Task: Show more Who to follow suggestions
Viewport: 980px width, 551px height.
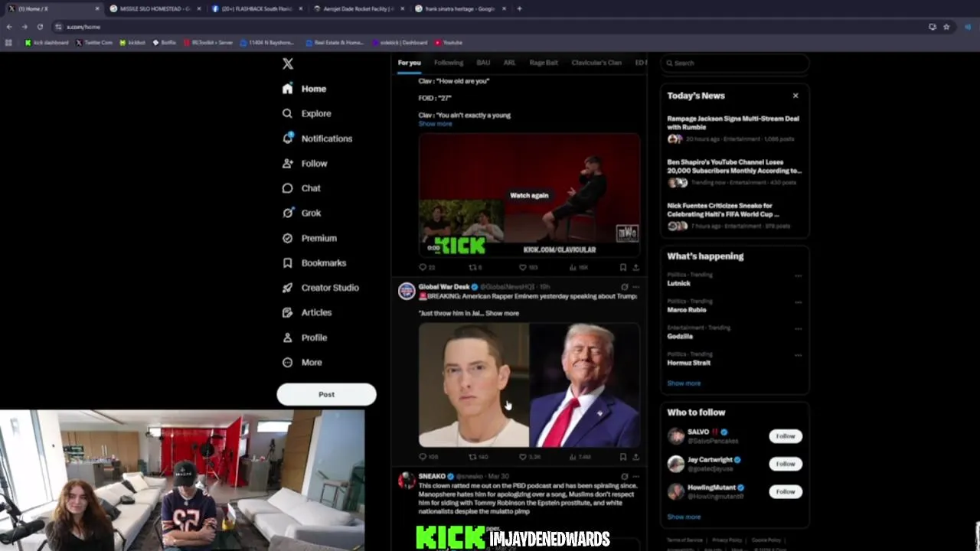Action: pos(684,517)
